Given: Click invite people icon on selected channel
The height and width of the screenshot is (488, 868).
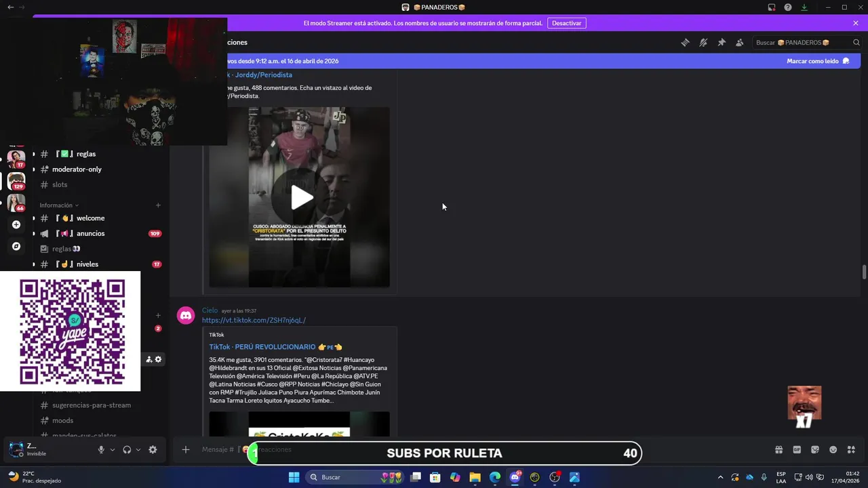Looking at the screenshot, I should click(x=149, y=359).
